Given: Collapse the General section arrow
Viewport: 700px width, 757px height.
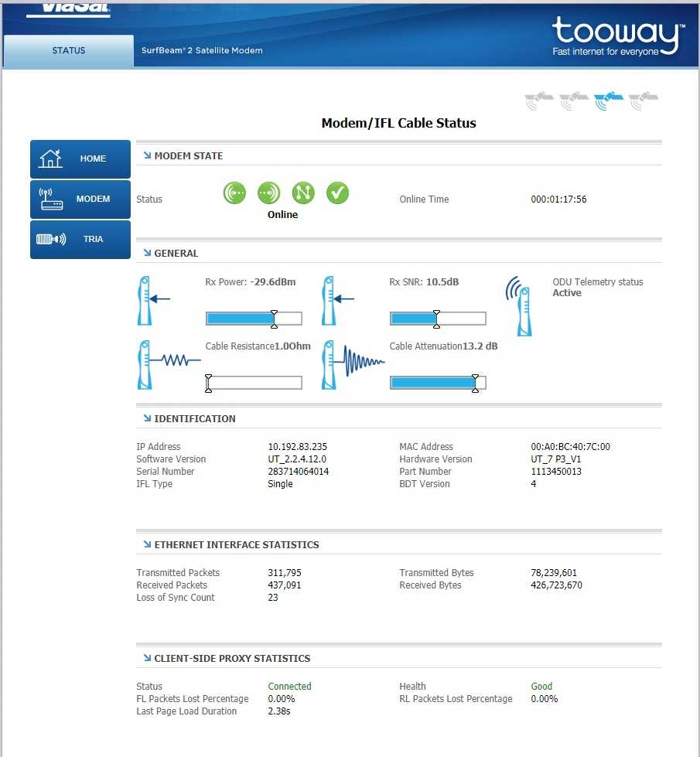Looking at the screenshot, I should 146,253.
